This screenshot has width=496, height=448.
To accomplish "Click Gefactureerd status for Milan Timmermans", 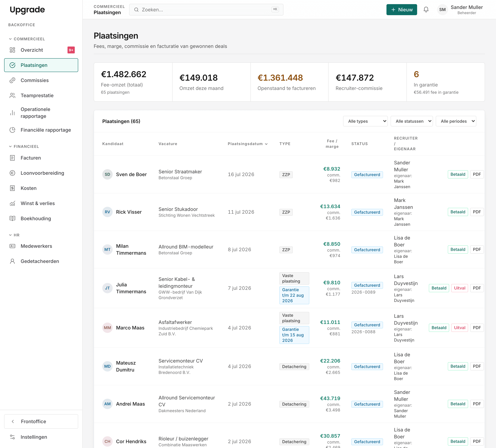I will click(367, 250).
